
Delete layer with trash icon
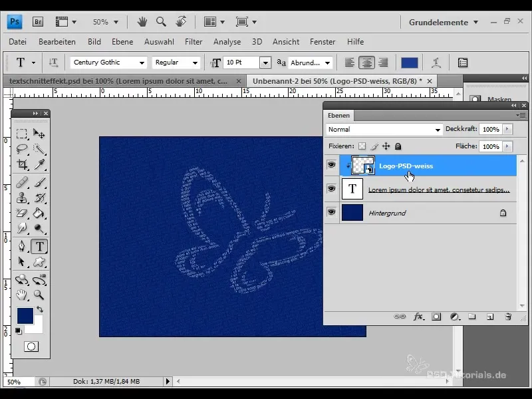click(x=508, y=317)
